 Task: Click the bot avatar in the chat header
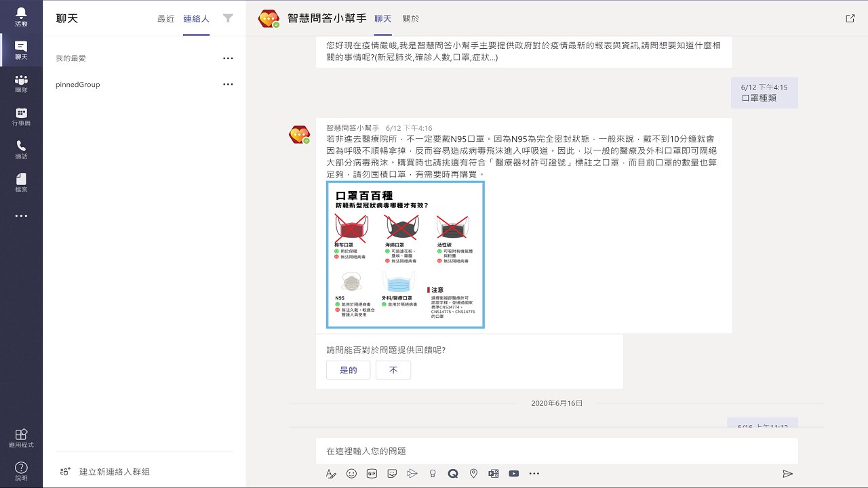pos(269,19)
